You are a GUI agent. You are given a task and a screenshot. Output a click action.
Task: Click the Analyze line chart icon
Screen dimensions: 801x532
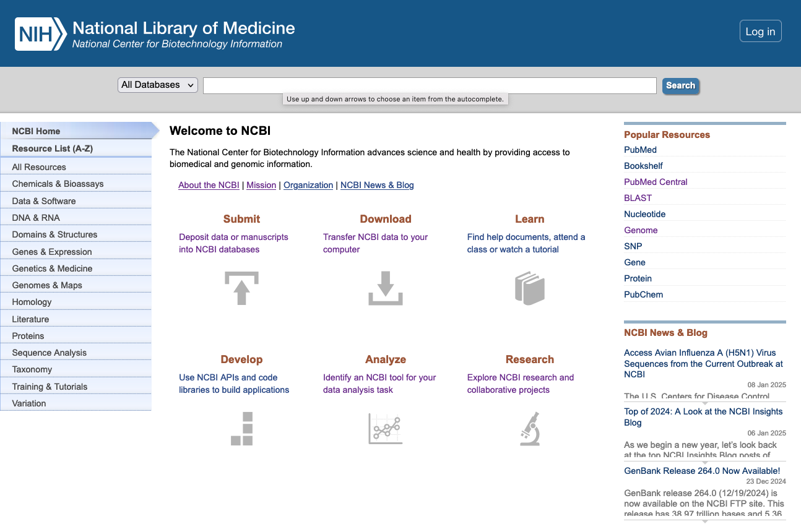[385, 429]
